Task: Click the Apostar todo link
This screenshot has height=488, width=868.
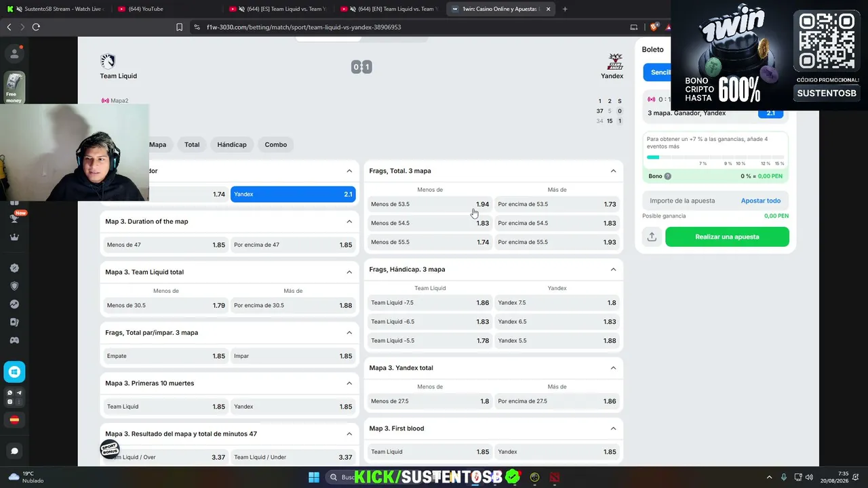Action: pyautogui.click(x=761, y=201)
